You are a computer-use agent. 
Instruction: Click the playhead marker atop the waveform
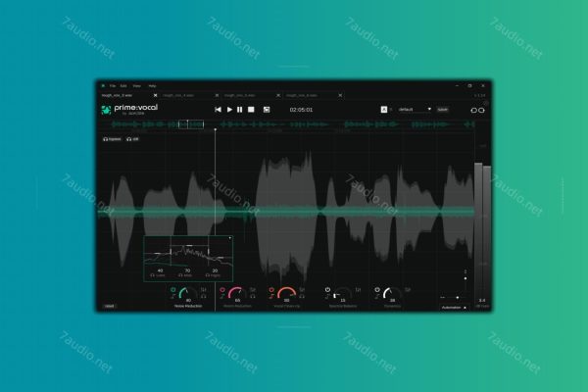pyautogui.click(x=216, y=129)
